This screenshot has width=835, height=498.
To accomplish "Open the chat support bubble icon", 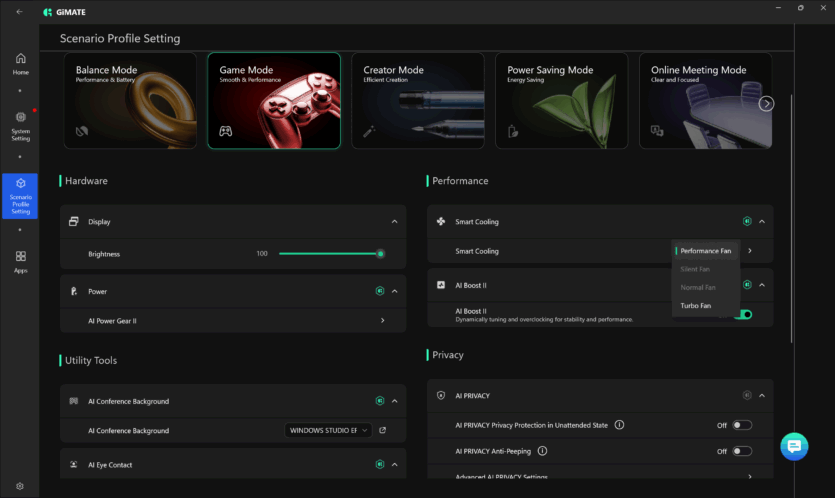I will pyautogui.click(x=794, y=446).
